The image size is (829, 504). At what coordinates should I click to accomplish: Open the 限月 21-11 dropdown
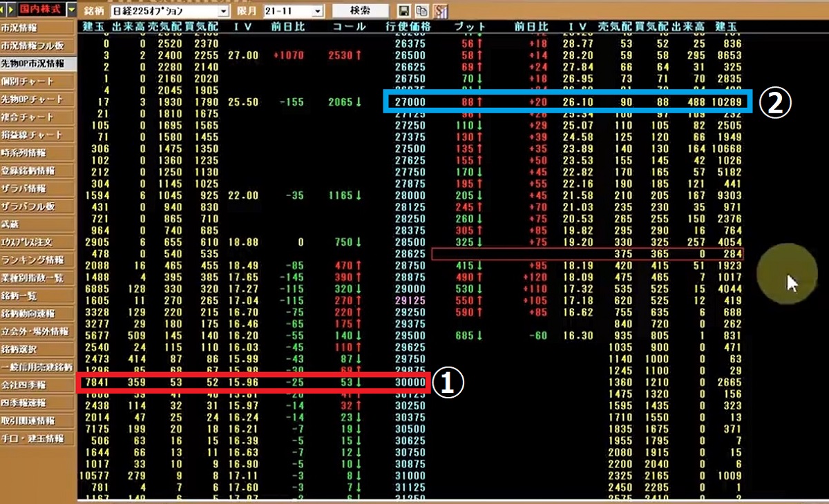pyautogui.click(x=317, y=12)
